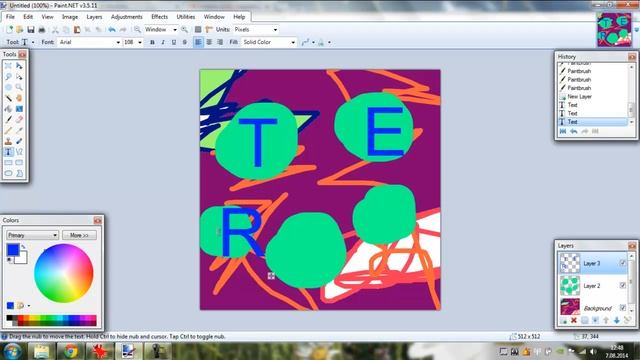Add new layer in Layers panel
This screenshot has width=640, height=360.
click(563, 320)
